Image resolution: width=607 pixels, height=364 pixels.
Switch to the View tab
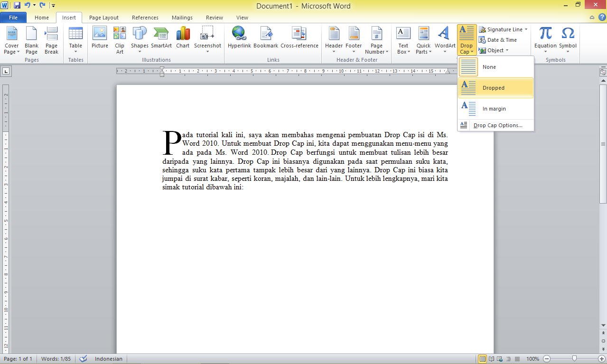[x=242, y=18]
